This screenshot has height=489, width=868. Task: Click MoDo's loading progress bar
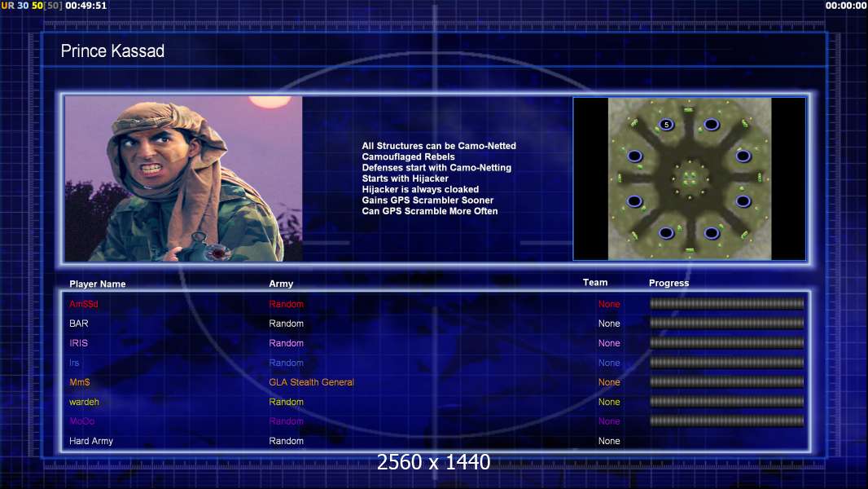pyautogui.click(x=727, y=421)
